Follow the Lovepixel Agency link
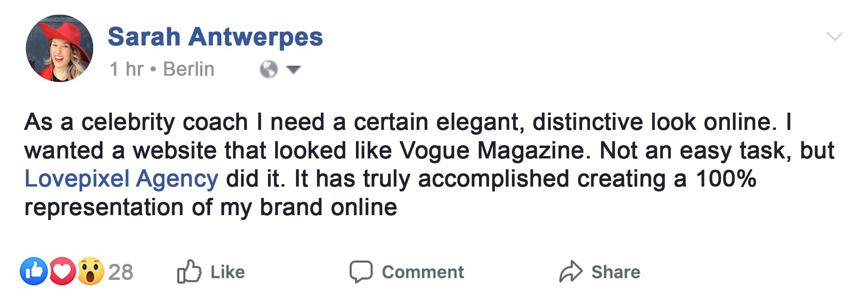The width and height of the screenshot is (868, 298). point(121,179)
